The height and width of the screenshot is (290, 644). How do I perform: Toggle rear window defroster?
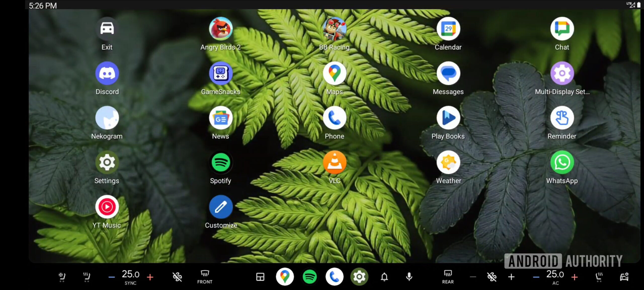coord(448,277)
